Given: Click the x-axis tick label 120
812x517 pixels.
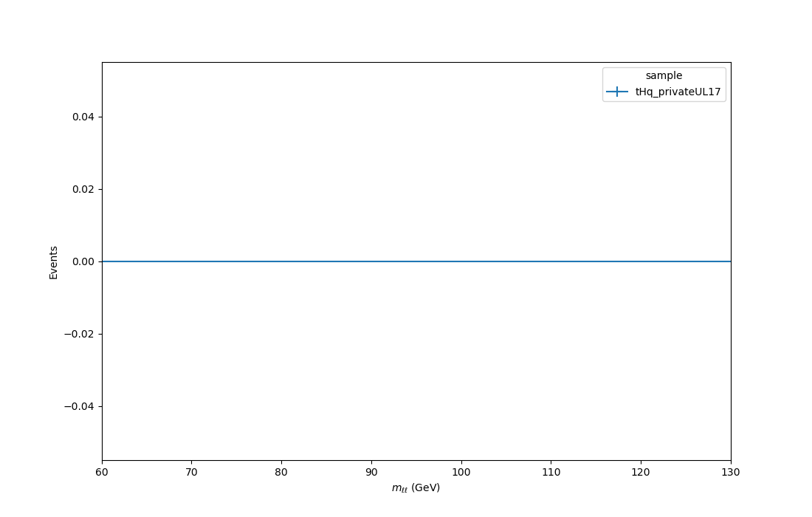Looking at the screenshot, I should pyautogui.click(x=641, y=473).
